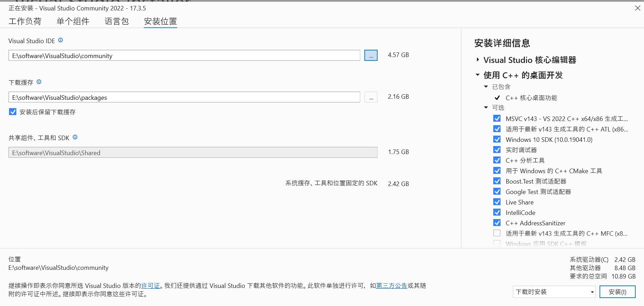The image size is (644, 306).
Task: Click 要求的总空间 10.89 GB summary
Action: [603, 276]
